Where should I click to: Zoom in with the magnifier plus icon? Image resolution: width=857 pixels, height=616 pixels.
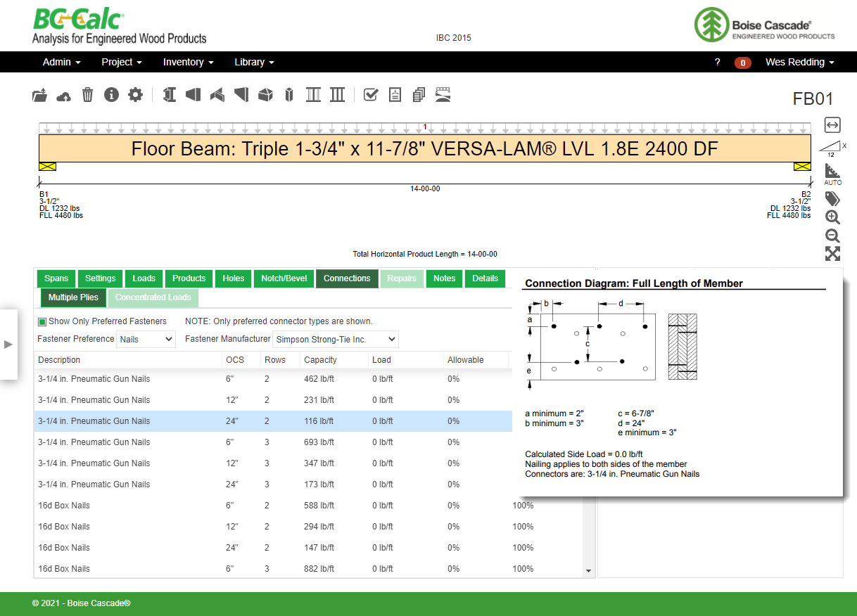tap(832, 217)
